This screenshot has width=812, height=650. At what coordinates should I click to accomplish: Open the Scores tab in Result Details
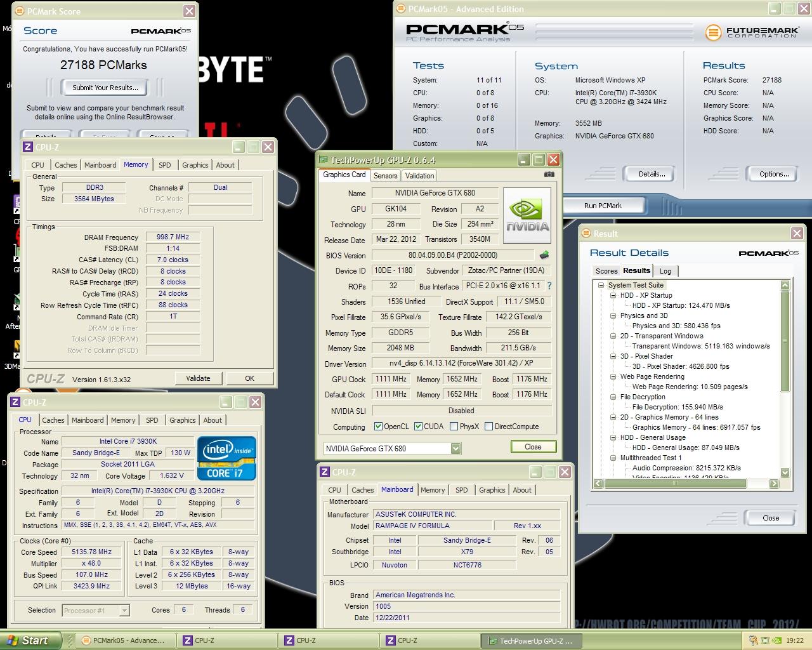coord(606,271)
